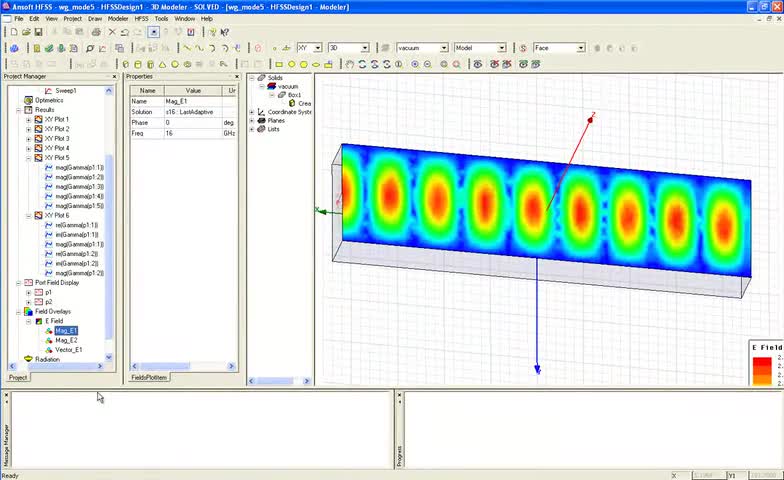The width and height of the screenshot is (784, 480).
Task: Click the Open project folder icon
Action: coord(26,32)
